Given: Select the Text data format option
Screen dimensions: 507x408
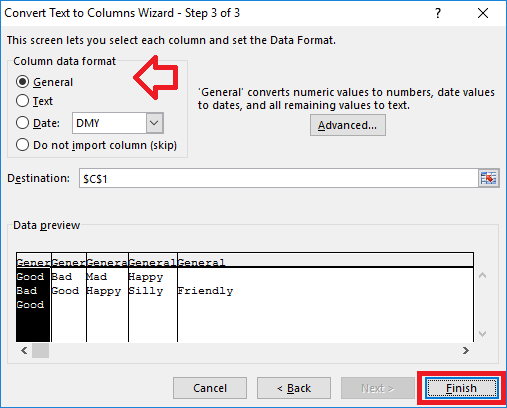Looking at the screenshot, I should pos(22,101).
